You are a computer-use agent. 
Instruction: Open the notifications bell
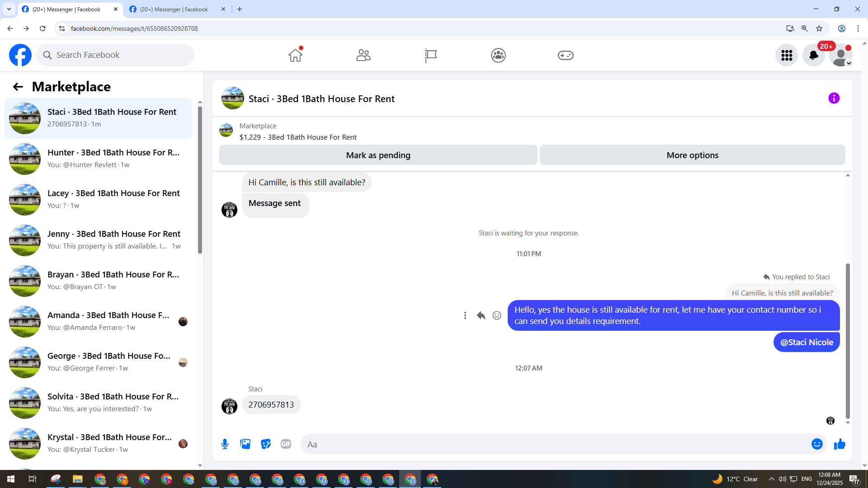click(813, 55)
